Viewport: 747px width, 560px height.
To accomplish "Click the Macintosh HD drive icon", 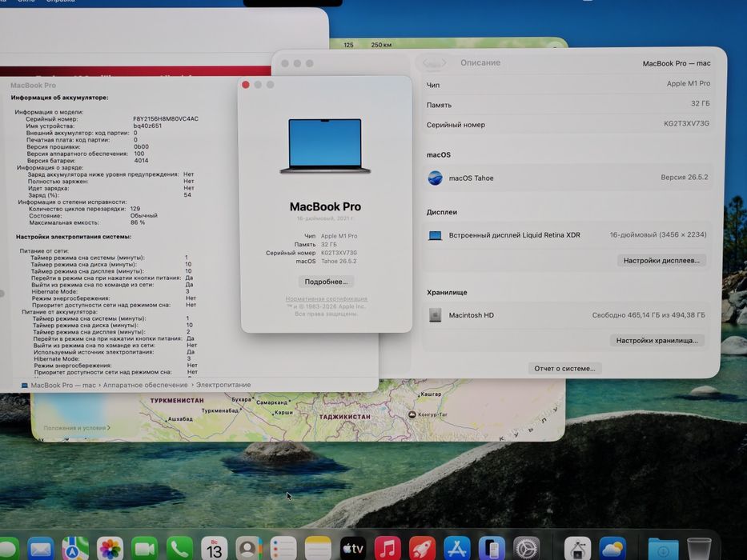I will (435, 315).
